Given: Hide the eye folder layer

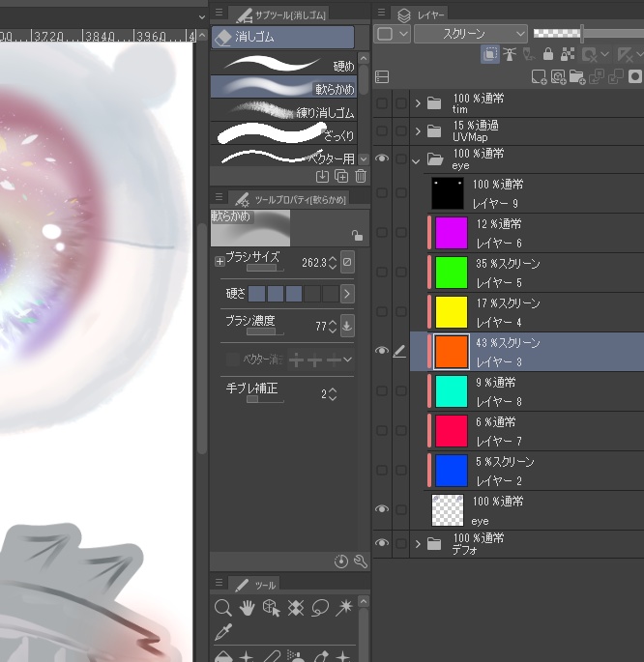Looking at the screenshot, I should (x=382, y=158).
